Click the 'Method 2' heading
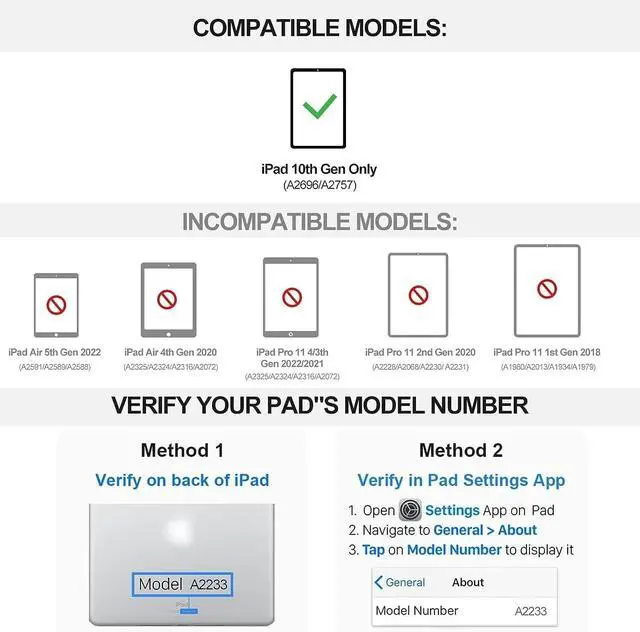 pos(461,450)
